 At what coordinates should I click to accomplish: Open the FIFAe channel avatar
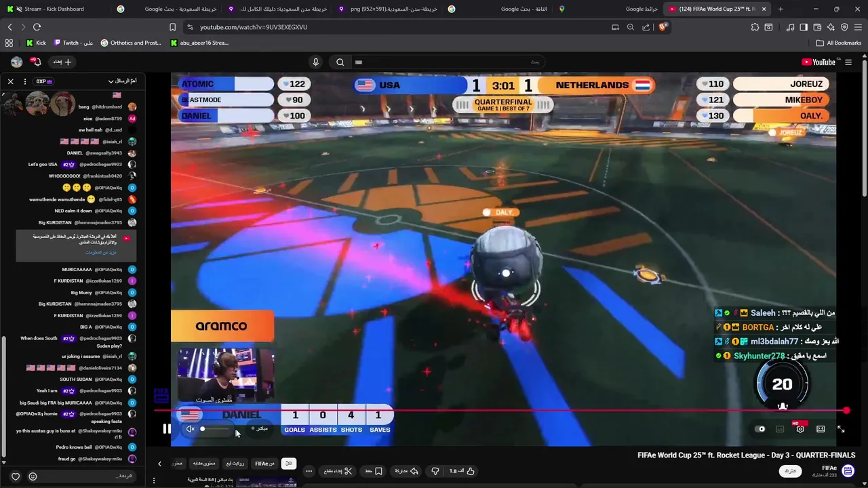pos(848,470)
